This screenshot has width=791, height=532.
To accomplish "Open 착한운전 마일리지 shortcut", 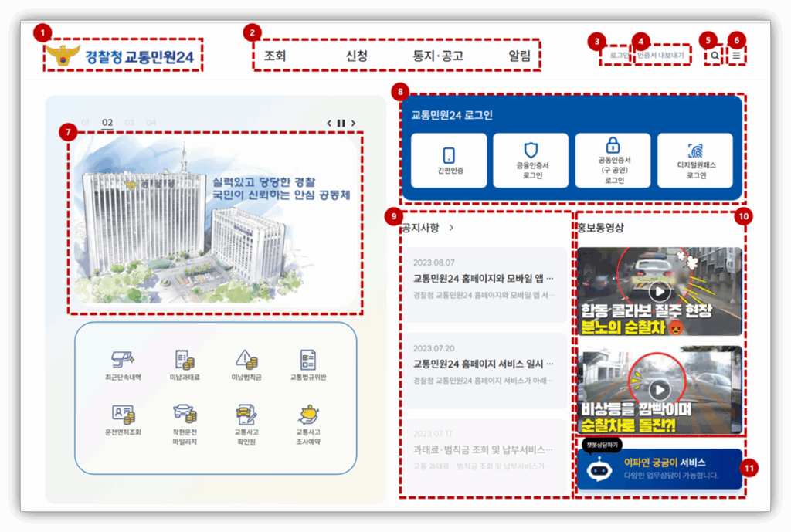I will (185, 425).
